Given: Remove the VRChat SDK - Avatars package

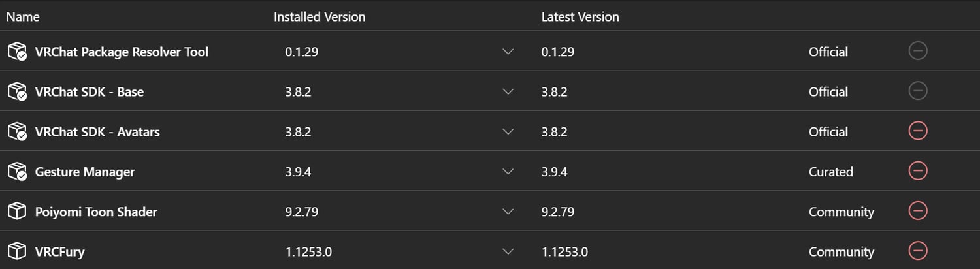Looking at the screenshot, I should click(918, 131).
